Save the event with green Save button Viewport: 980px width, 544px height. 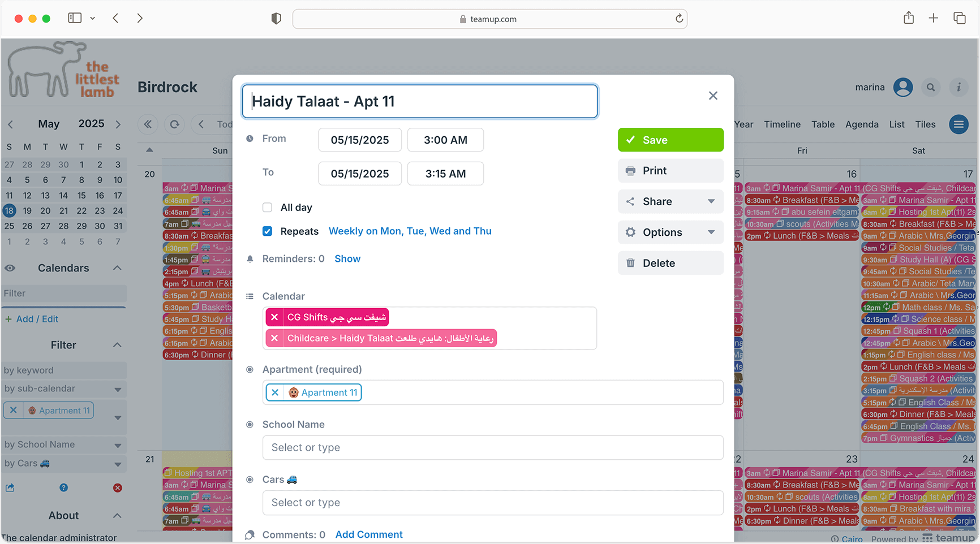point(670,140)
